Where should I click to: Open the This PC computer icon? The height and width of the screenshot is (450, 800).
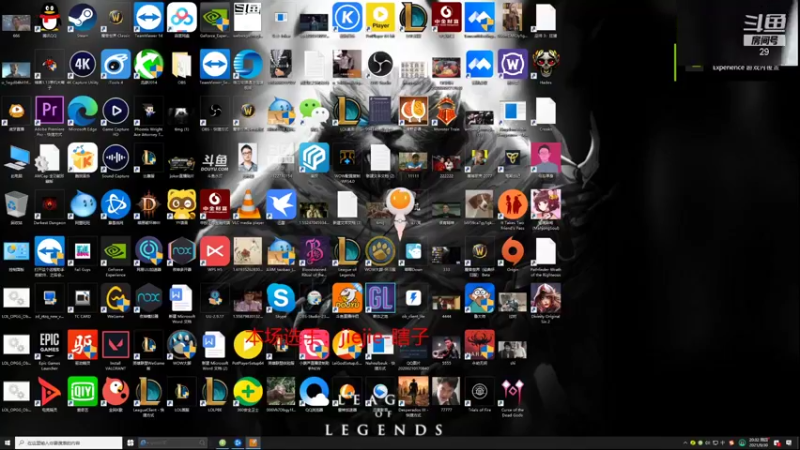click(16, 158)
